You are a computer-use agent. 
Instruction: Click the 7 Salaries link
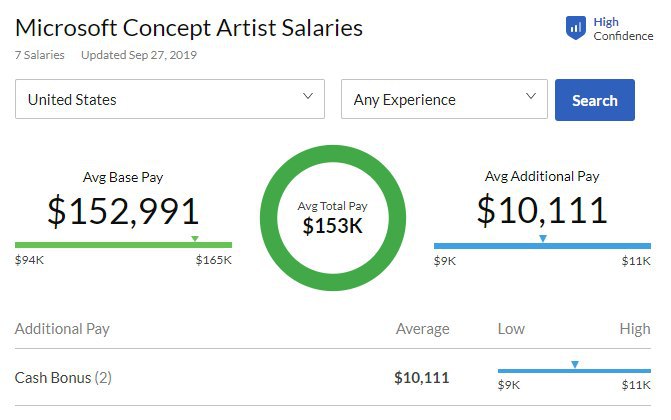pos(39,55)
